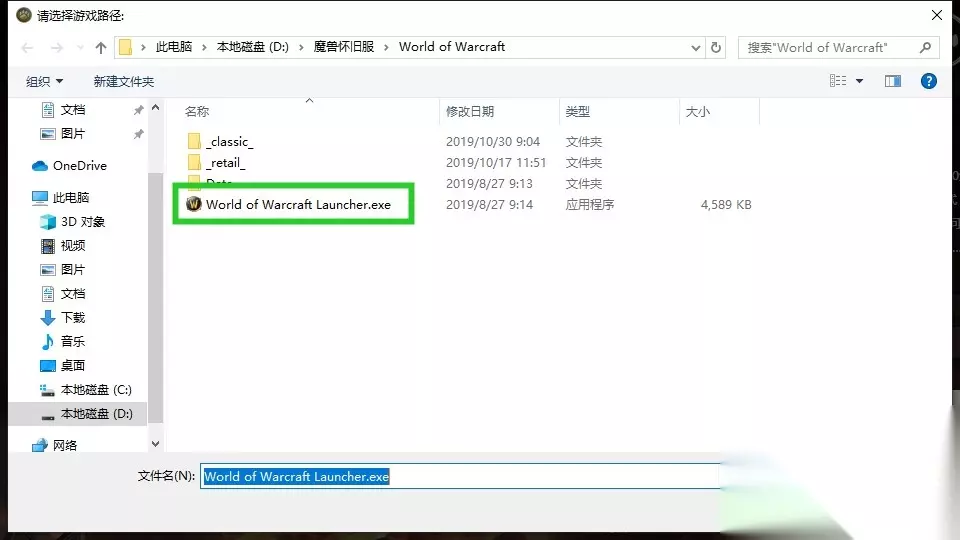This screenshot has height=540, width=960.
Task: Sort by 类型 column header
Action: [x=577, y=111]
